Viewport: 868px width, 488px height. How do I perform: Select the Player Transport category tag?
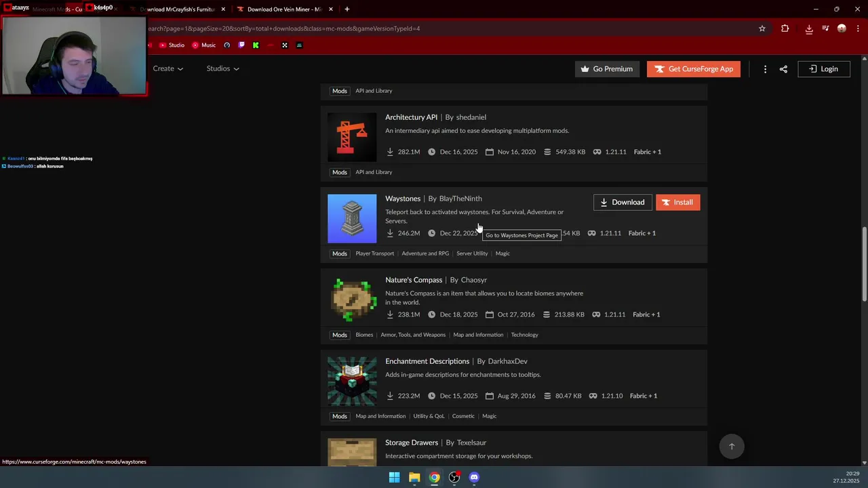(375, 253)
